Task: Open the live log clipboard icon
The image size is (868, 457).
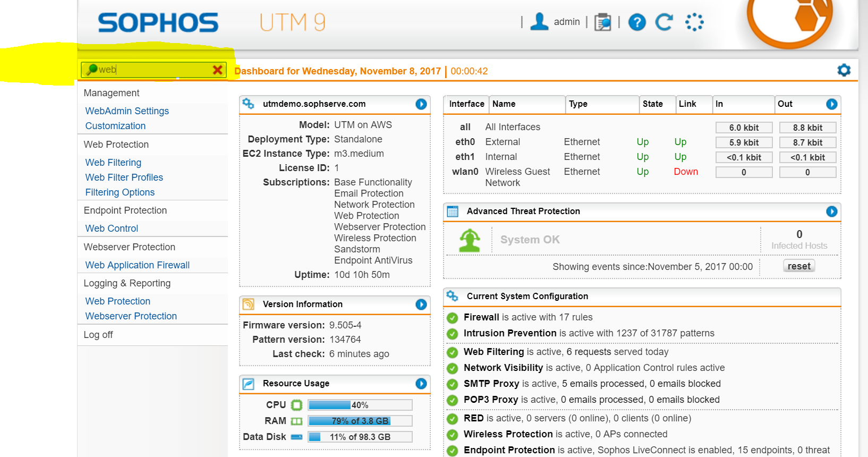Action: click(602, 22)
